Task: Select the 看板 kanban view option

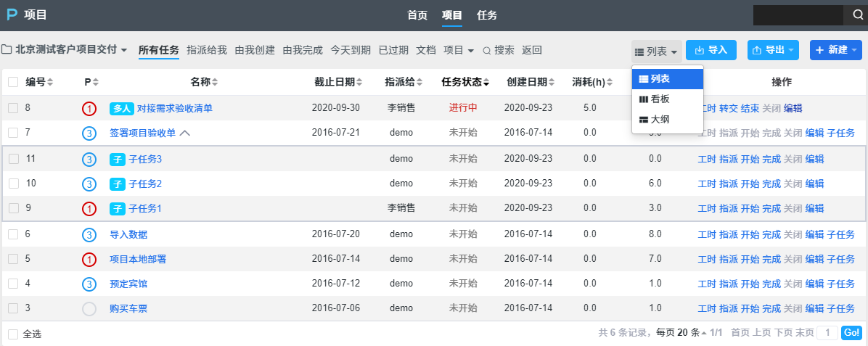Action: tap(658, 99)
